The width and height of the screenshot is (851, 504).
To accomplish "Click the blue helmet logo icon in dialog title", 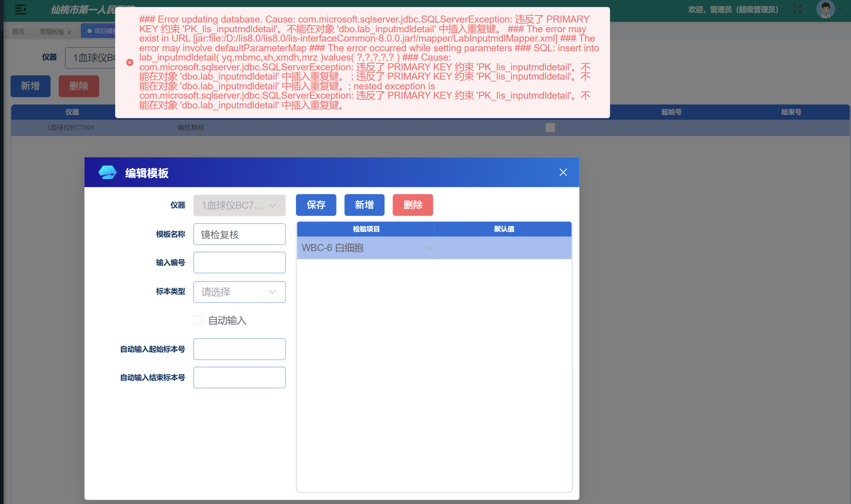I will pyautogui.click(x=108, y=172).
